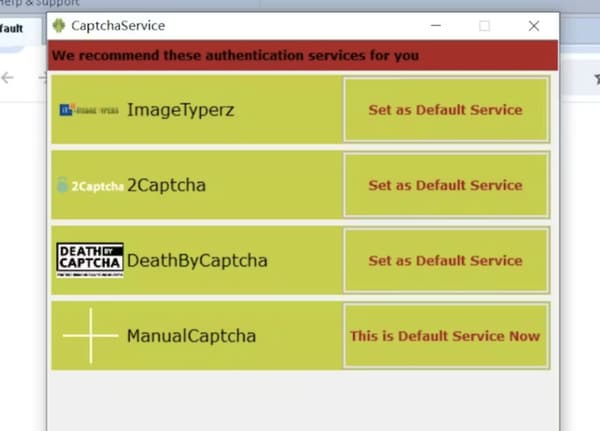Click the DeathByCaptcha black logo
Viewport: 600px width, 431px height.
click(89, 260)
